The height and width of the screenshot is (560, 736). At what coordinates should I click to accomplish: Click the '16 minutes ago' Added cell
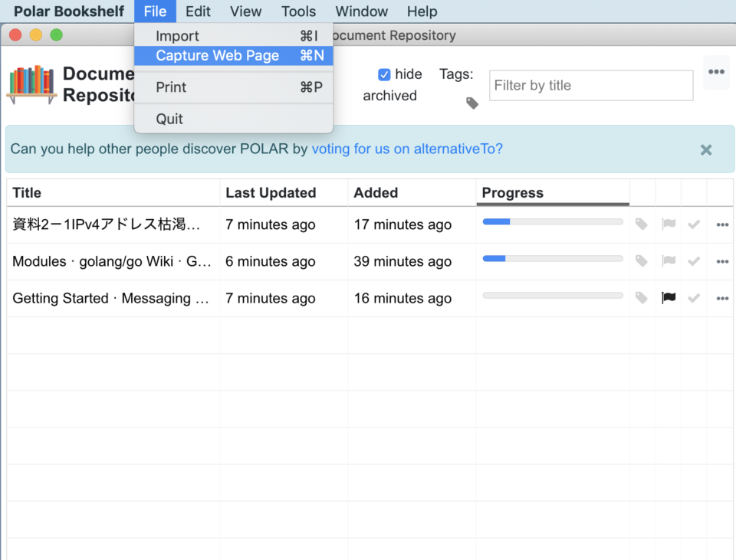pos(402,298)
